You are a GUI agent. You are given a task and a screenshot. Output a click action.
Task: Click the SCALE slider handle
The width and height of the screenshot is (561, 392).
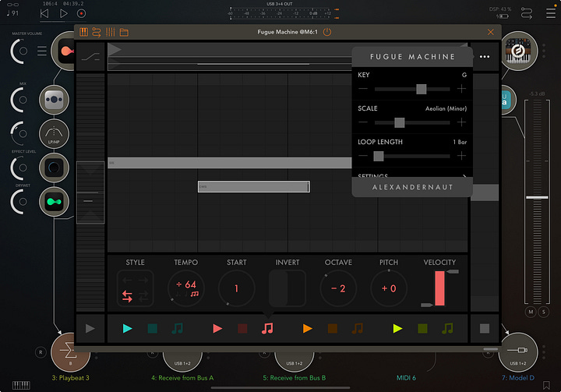399,122
